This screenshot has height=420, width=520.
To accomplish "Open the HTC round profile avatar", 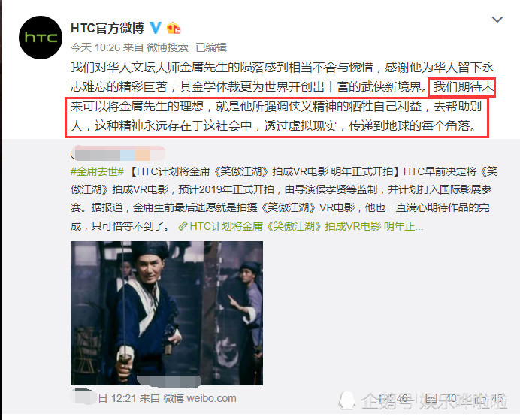I will (x=41, y=38).
